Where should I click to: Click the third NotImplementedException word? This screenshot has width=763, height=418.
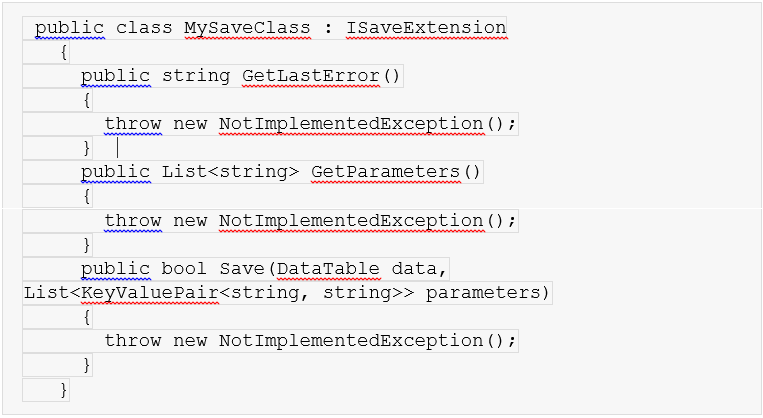[x=351, y=341]
